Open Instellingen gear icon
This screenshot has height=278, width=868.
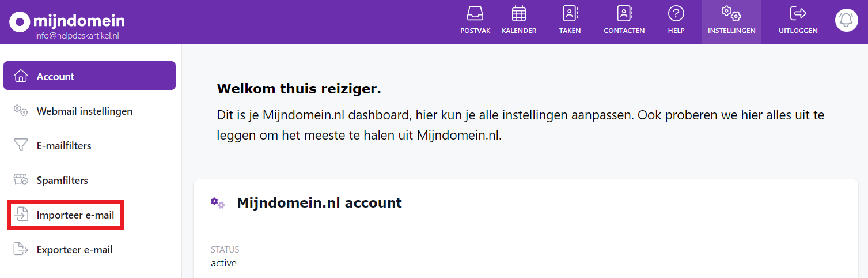coord(731,14)
